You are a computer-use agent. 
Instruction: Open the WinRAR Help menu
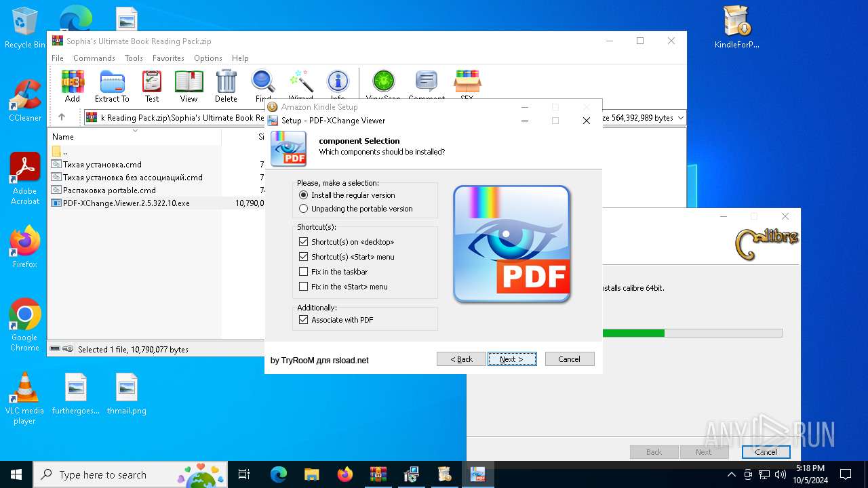[240, 58]
